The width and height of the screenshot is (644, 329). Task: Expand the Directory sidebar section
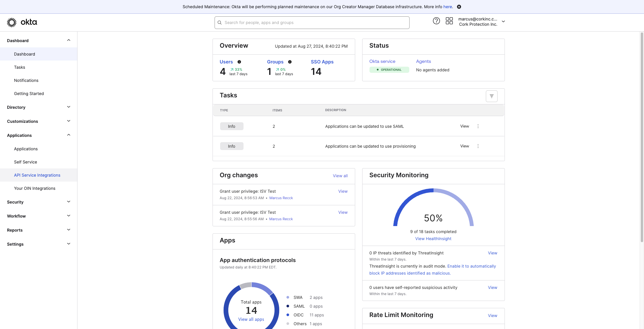coord(69,107)
